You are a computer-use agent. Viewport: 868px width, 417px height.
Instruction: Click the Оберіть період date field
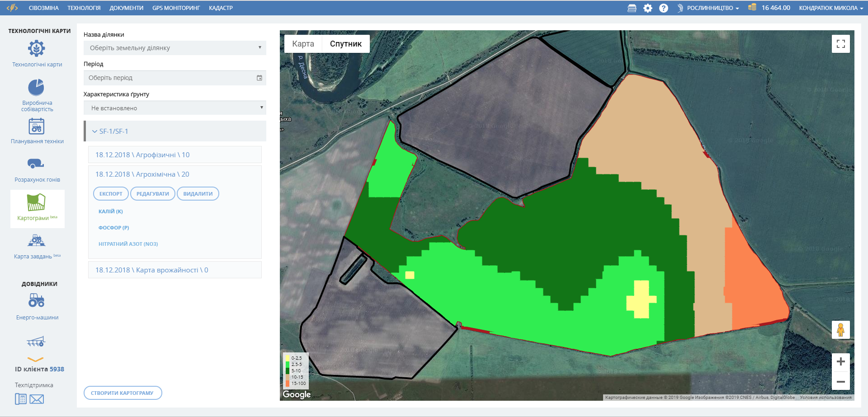click(175, 78)
